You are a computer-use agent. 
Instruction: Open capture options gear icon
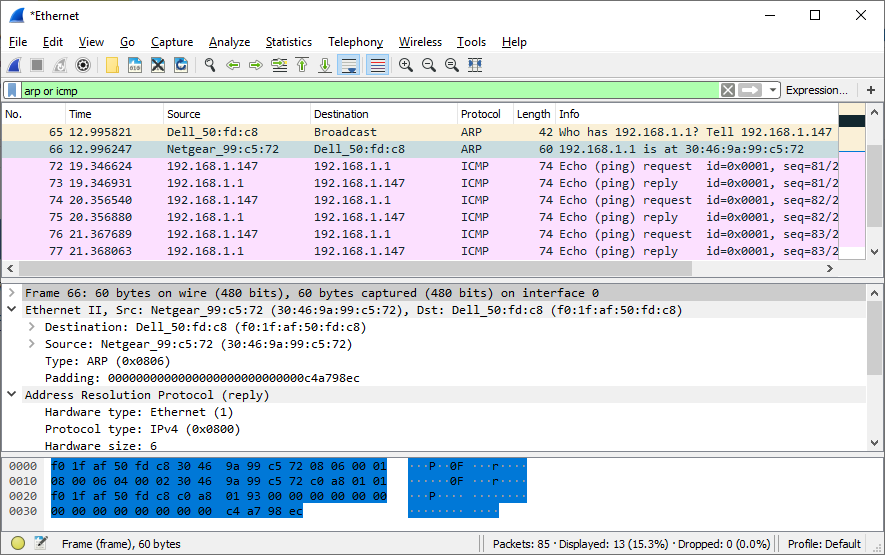(x=83, y=65)
